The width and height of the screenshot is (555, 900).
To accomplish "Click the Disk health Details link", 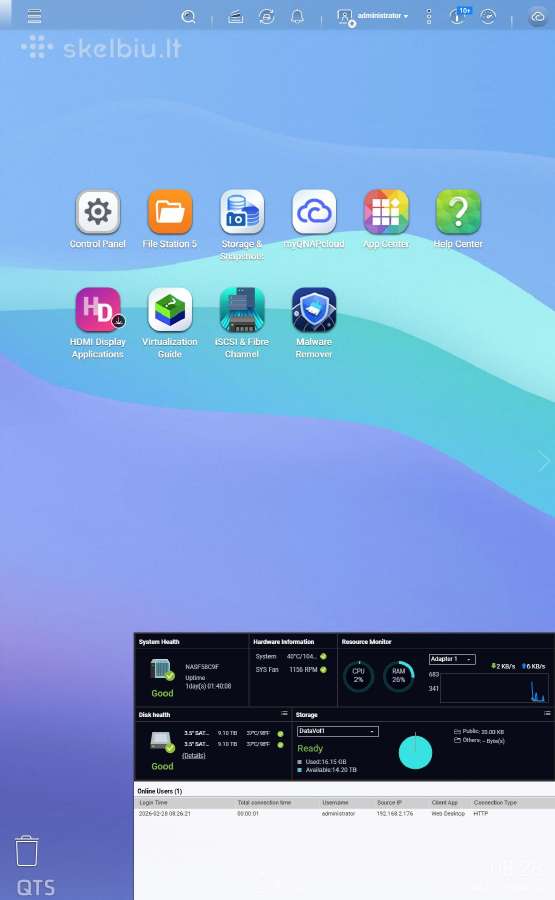I will coord(193,755).
